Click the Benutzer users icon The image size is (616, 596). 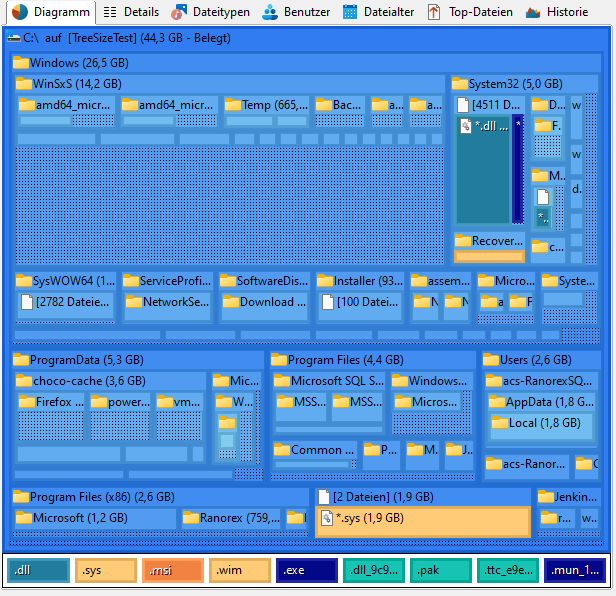point(270,12)
